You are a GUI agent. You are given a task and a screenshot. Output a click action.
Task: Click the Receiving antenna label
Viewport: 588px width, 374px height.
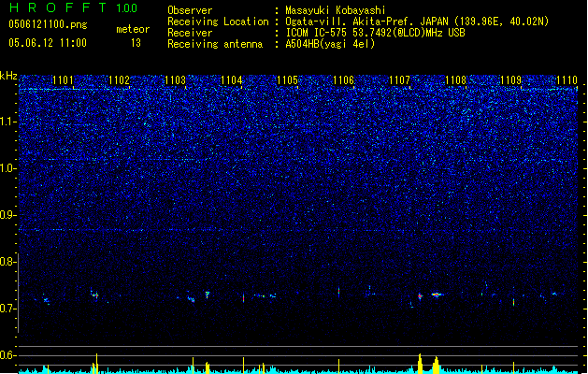coord(215,44)
